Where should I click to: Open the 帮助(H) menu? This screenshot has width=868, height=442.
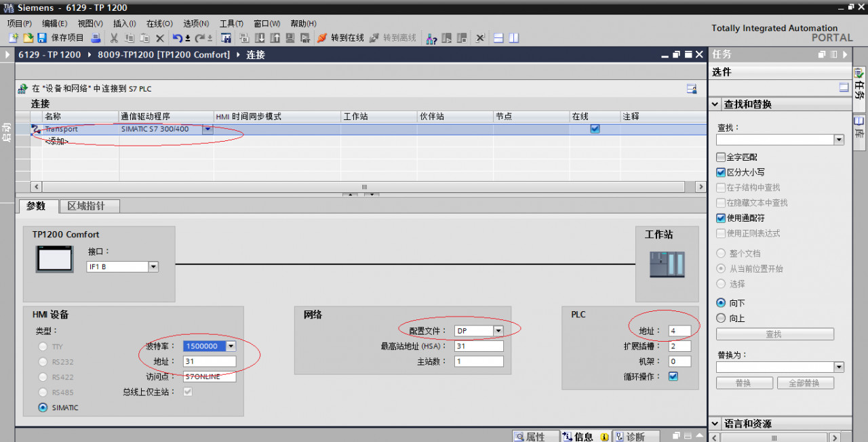(x=303, y=23)
